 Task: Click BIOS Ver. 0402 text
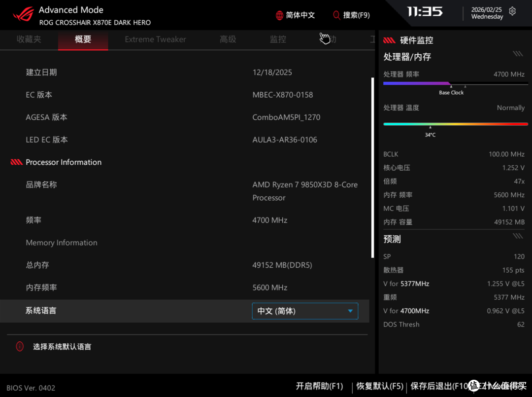coord(31,388)
